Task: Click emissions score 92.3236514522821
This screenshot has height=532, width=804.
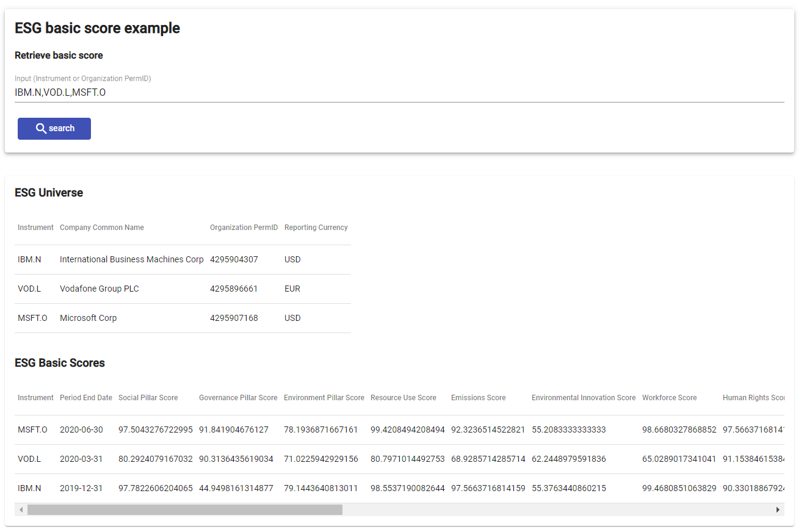Action: click(488, 430)
